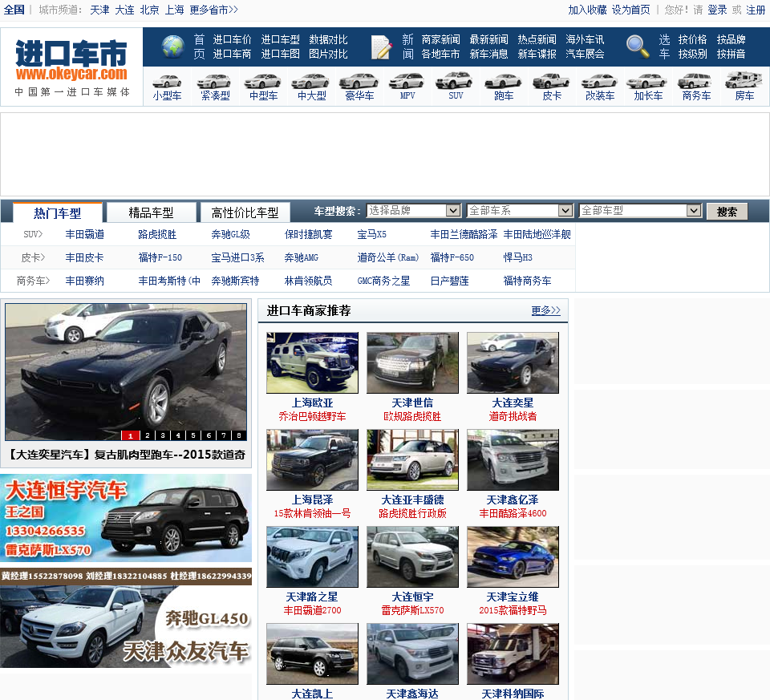The width and height of the screenshot is (770, 700).
Task: Open the slideshow caption 大连奕星汽车 headline
Action: [x=126, y=455]
